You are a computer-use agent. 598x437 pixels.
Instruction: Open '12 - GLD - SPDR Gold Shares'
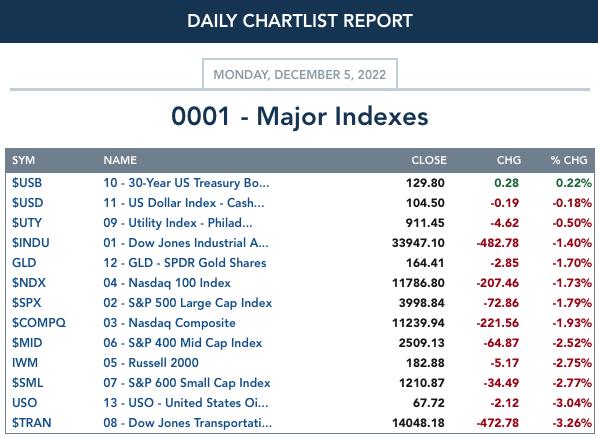(185, 263)
